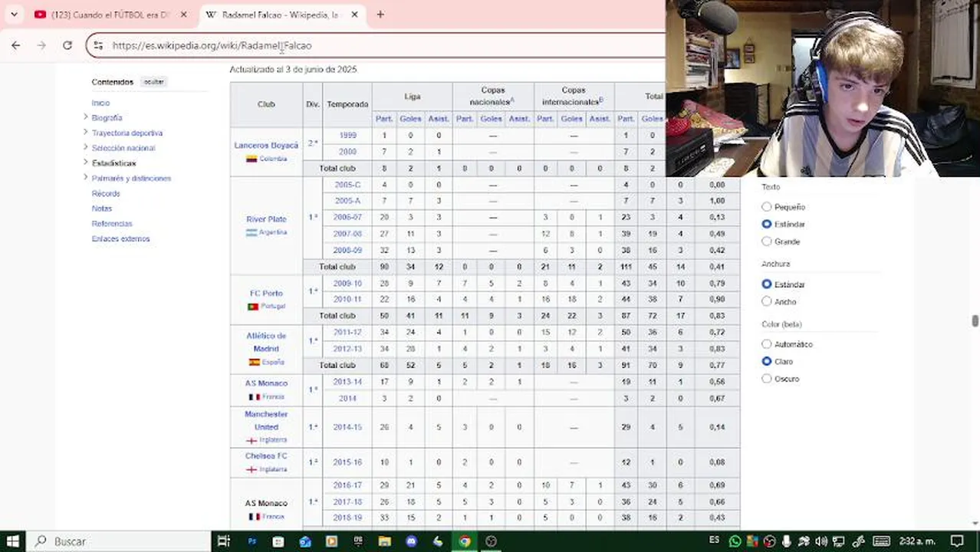Jump to Enlaces externos section
The width and height of the screenshot is (980, 552).
120,238
